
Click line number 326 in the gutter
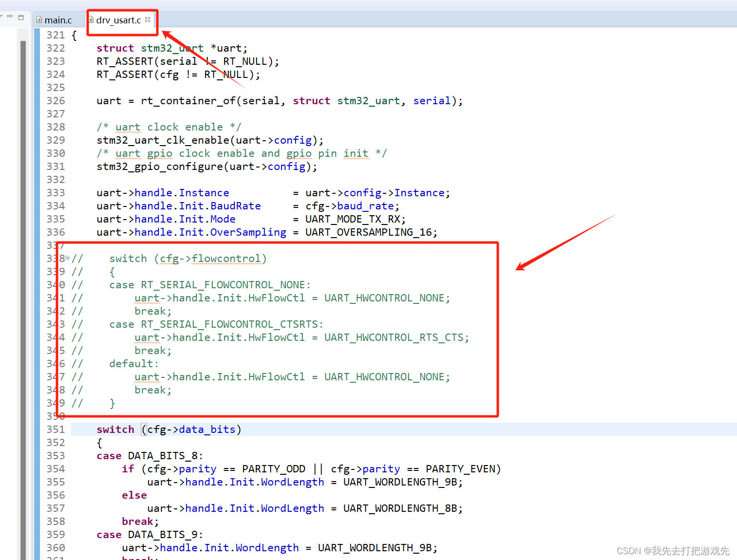click(56, 101)
